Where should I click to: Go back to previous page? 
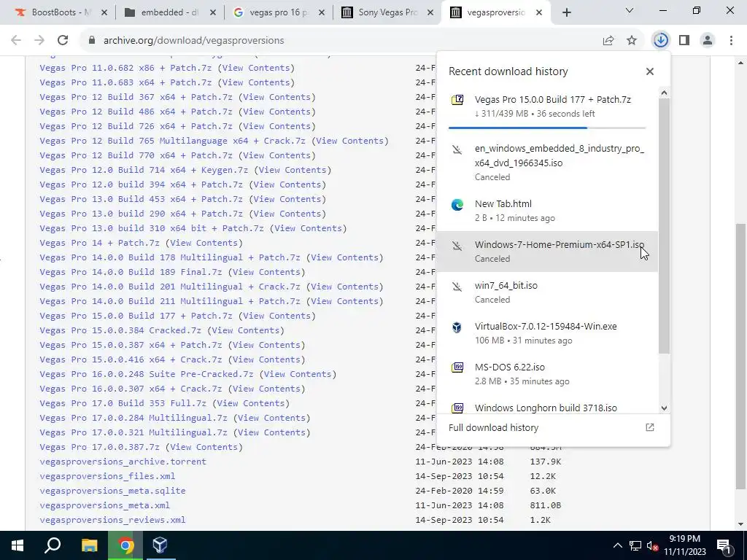16,41
